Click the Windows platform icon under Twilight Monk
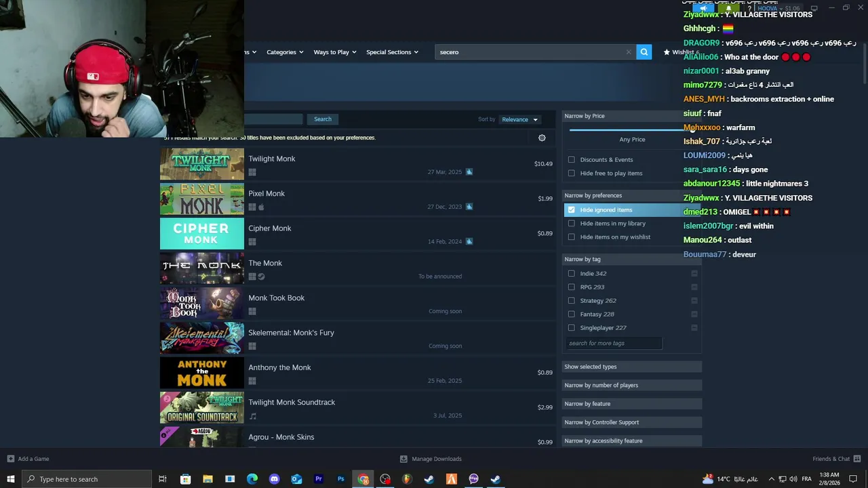 tap(252, 173)
